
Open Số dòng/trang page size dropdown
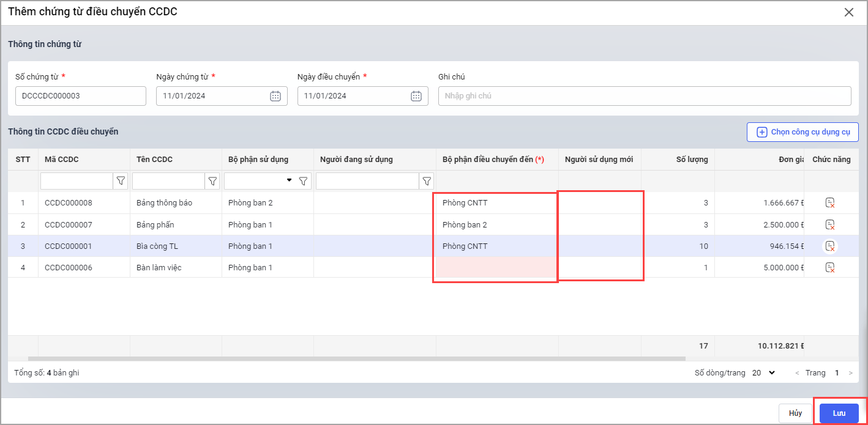[x=763, y=372]
